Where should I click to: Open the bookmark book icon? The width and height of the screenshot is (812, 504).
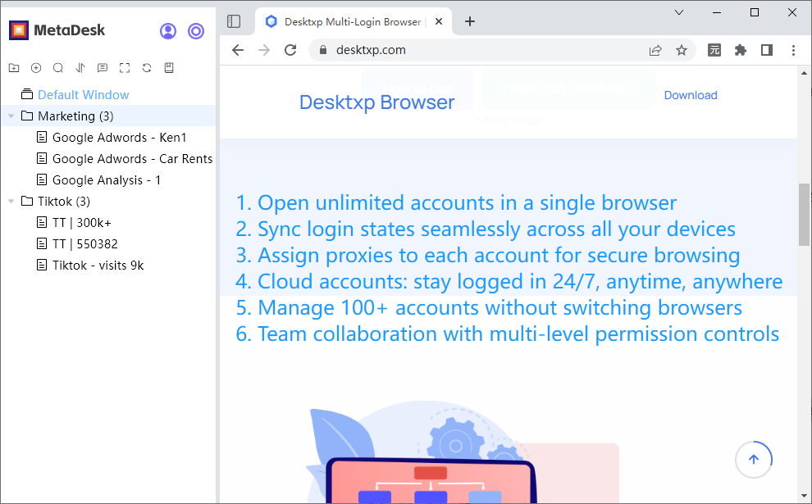(x=169, y=68)
